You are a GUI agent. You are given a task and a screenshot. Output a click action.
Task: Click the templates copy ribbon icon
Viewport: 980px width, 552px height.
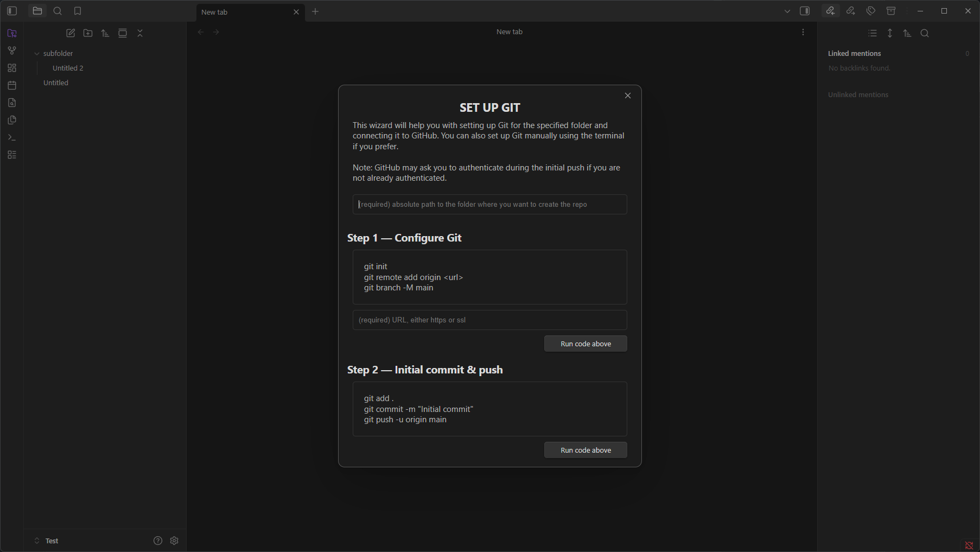(12, 120)
